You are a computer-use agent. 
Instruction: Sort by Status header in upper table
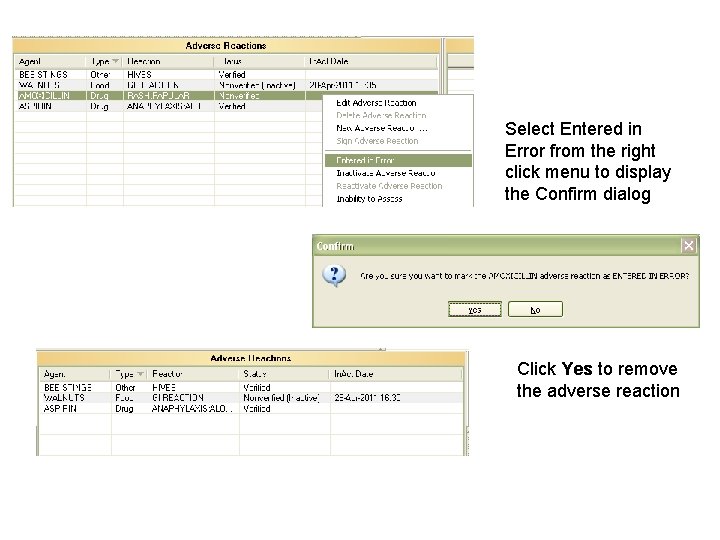point(259,62)
